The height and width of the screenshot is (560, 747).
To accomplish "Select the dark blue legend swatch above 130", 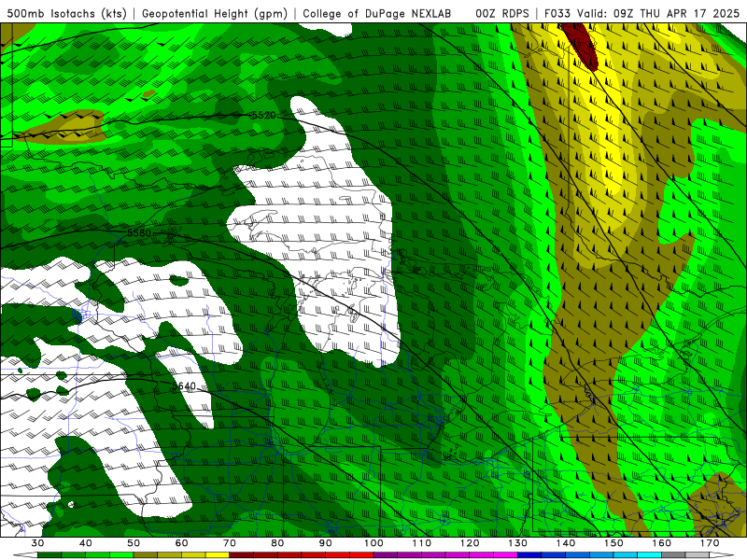I will (529, 555).
